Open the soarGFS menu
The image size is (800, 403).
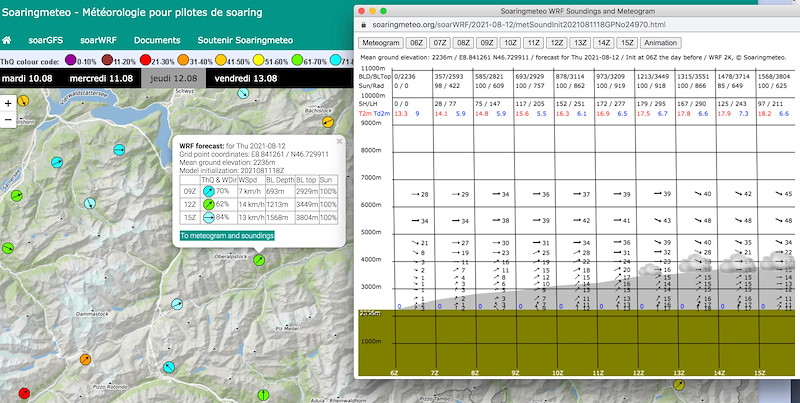(x=46, y=40)
